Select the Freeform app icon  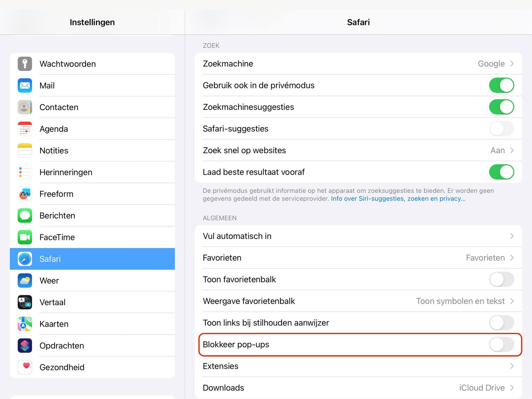[x=25, y=194]
